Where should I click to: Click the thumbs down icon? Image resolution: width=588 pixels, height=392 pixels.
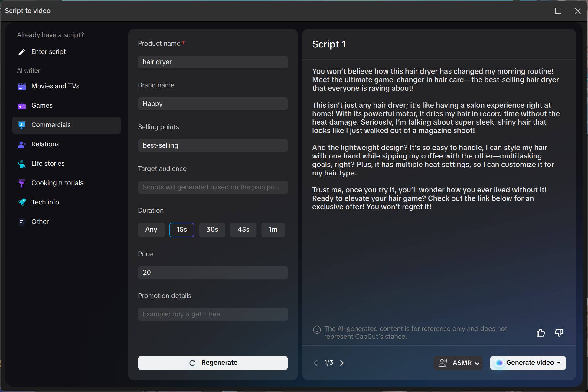pyautogui.click(x=559, y=333)
